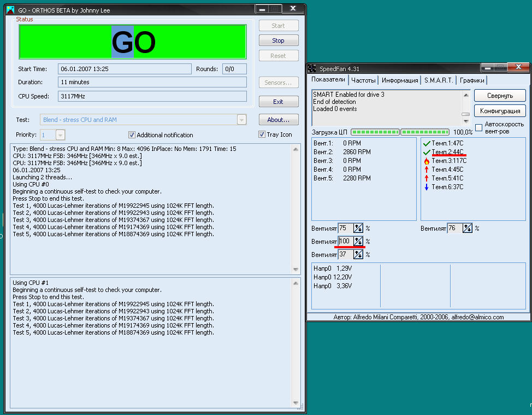Viewport: 532px width, 415px height.
Task: Click up arrow of SpeedFan log scrollbar
Action: pos(466,95)
